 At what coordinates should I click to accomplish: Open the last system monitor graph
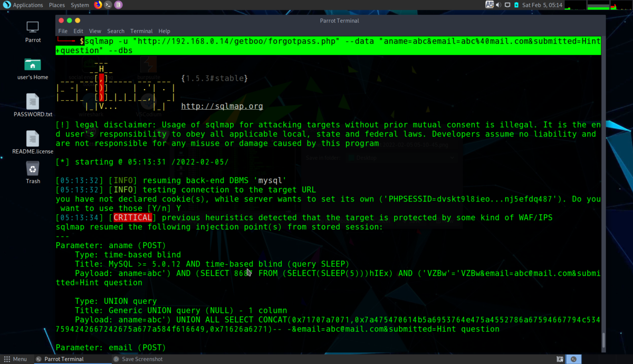621,5
